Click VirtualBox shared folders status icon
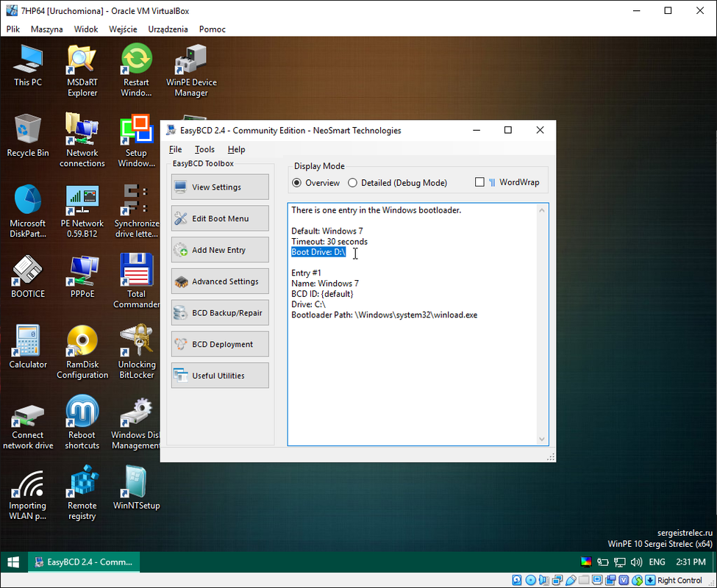 click(584, 580)
